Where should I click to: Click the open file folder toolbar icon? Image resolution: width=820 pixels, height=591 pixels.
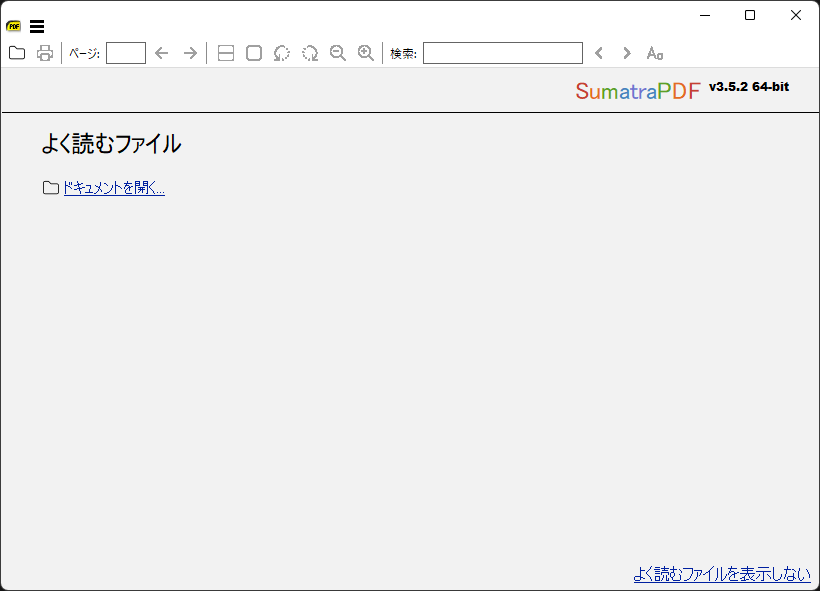[x=17, y=53]
